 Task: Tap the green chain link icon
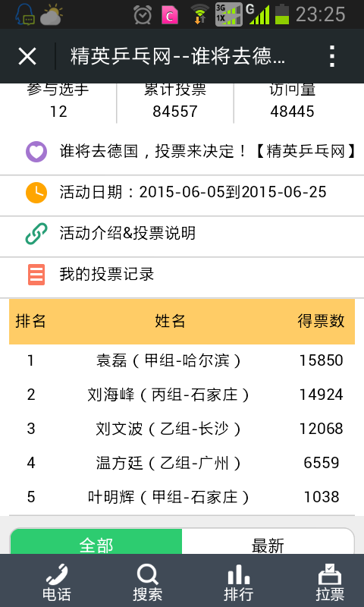pos(36,234)
